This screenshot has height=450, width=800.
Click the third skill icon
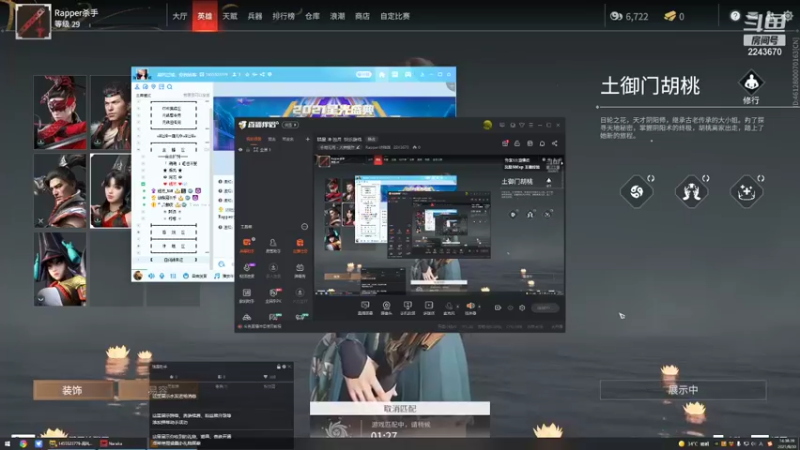(746, 191)
